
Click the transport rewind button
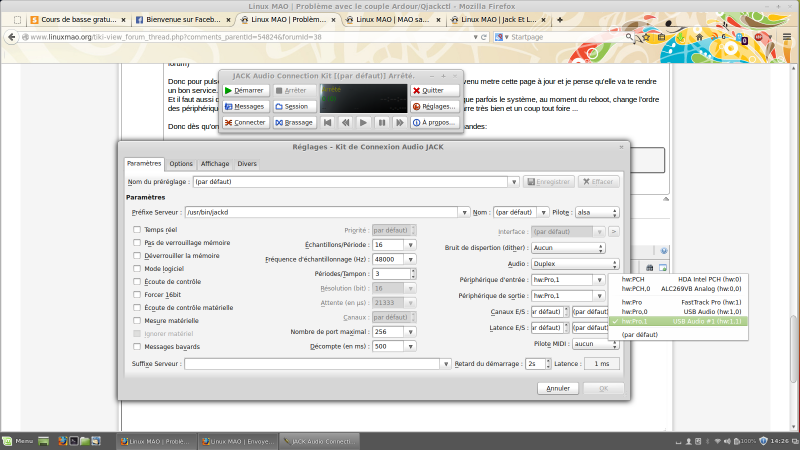(345, 122)
